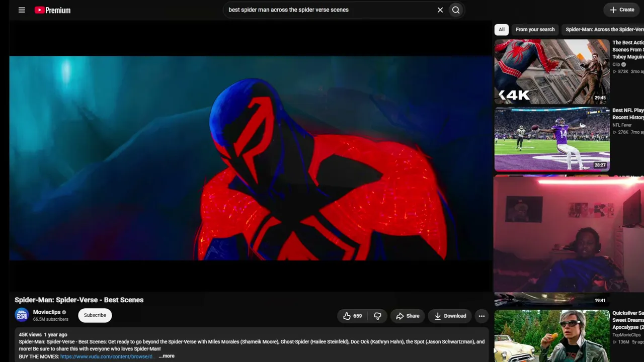Select the From your search chip
Screen dimensions: 644x362
pos(535,30)
